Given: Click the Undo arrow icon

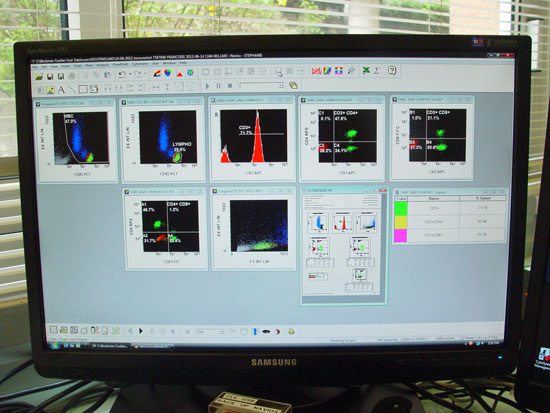Looking at the screenshot, I should click(x=122, y=74).
